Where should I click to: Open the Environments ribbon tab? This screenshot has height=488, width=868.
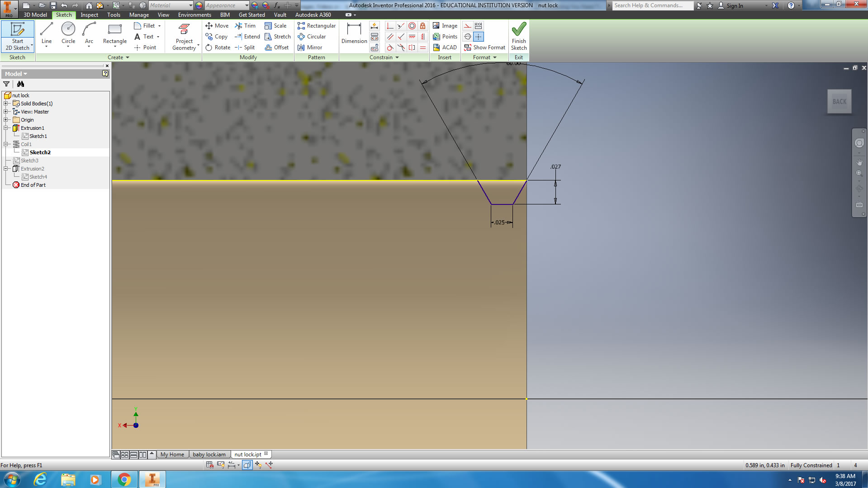click(x=194, y=15)
